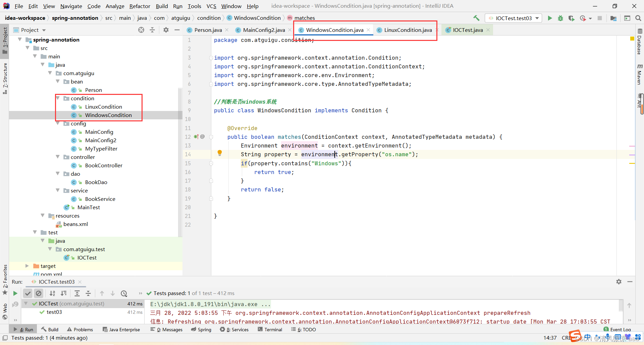Collapse IOCTest node in test results
Screen dimensions: 644x345
pos(26,303)
